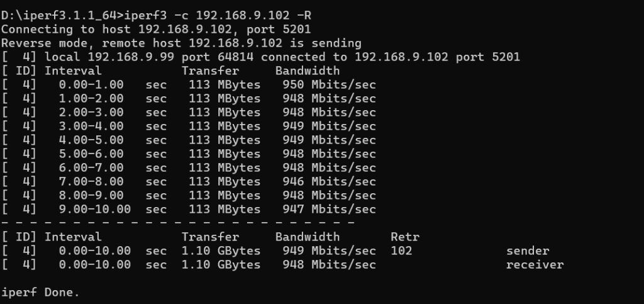The image size is (644, 304).
Task: Click the Retr column header
Action: click(x=405, y=237)
